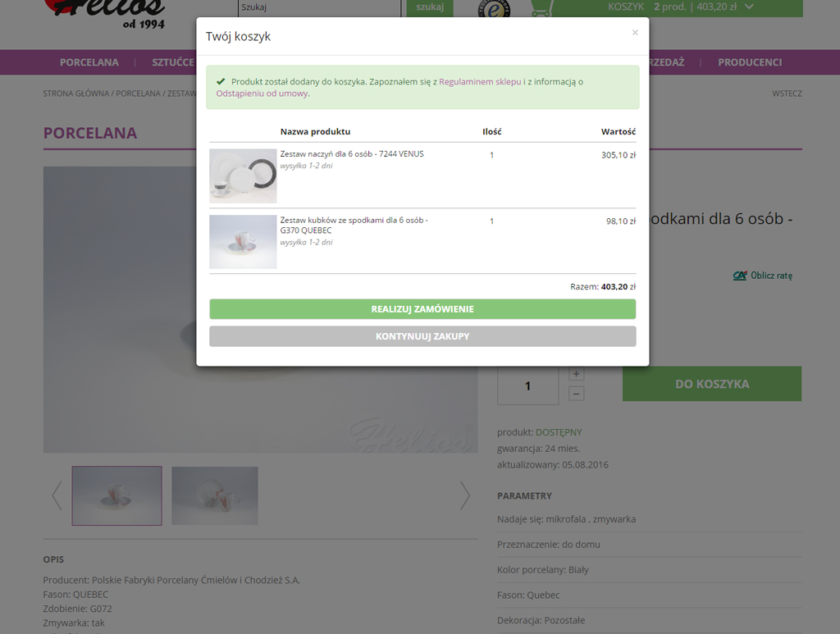Increase quantity with the plus button
Screen dimensions: 840x634
tap(577, 374)
